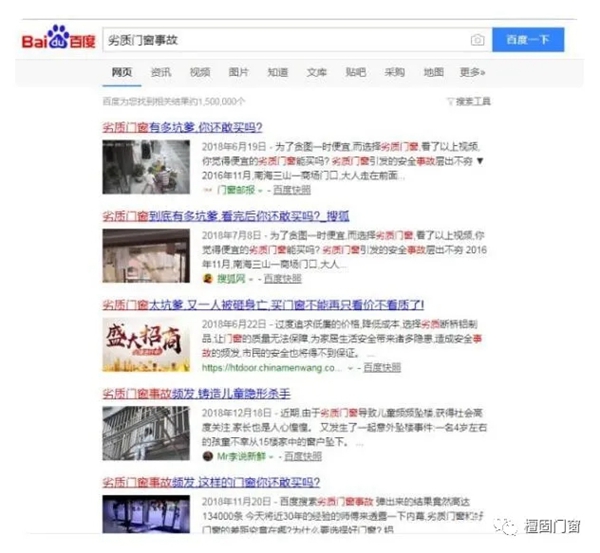Click the Mr李说新鲜 source link

click(x=241, y=456)
